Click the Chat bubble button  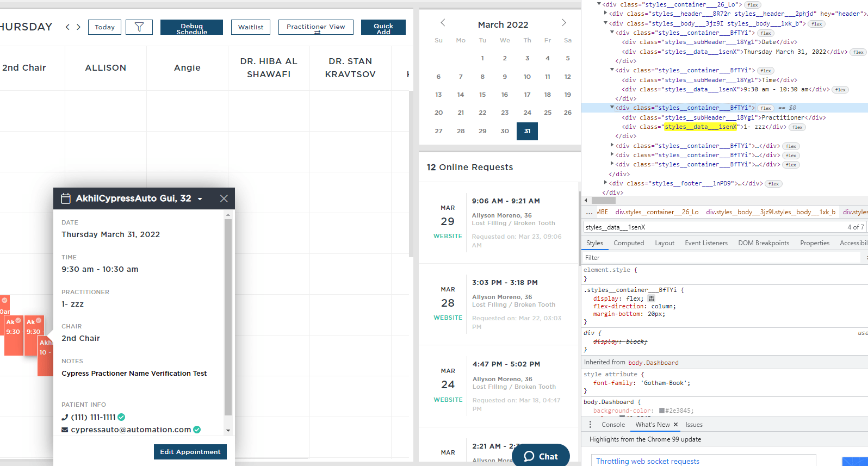(541, 456)
